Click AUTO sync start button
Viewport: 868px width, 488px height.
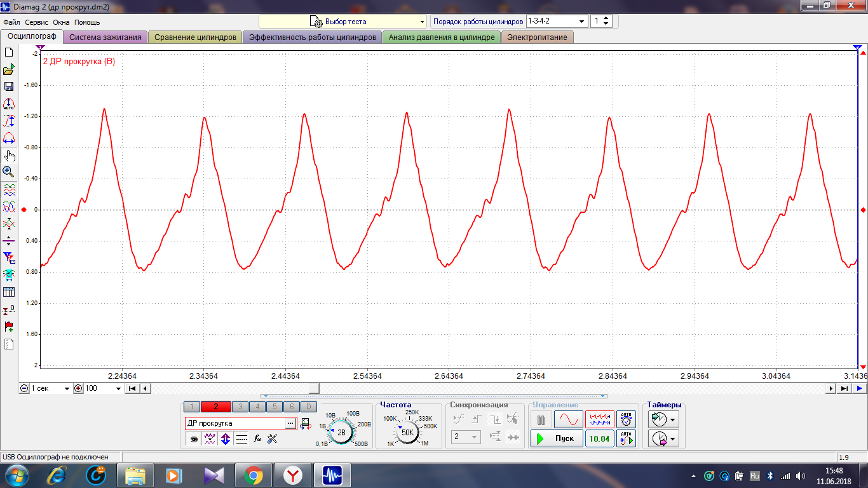627,438
